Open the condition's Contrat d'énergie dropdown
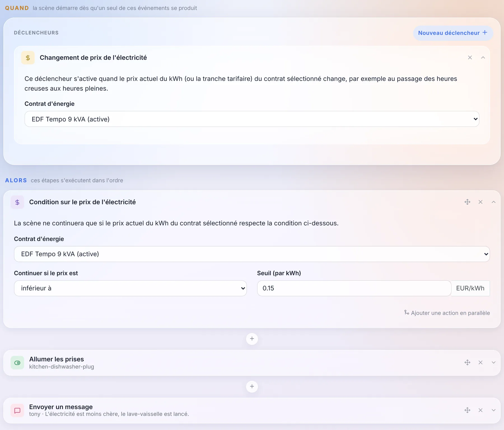504x430 pixels. point(252,254)
